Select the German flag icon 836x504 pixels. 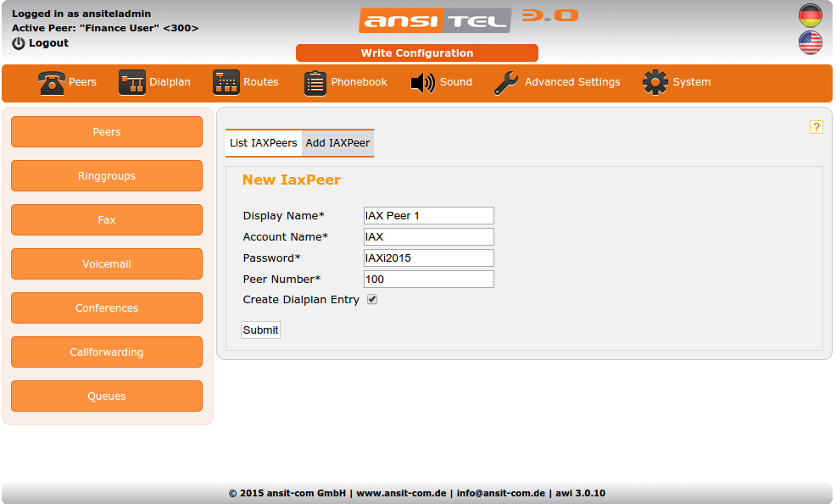pos(810,14)
